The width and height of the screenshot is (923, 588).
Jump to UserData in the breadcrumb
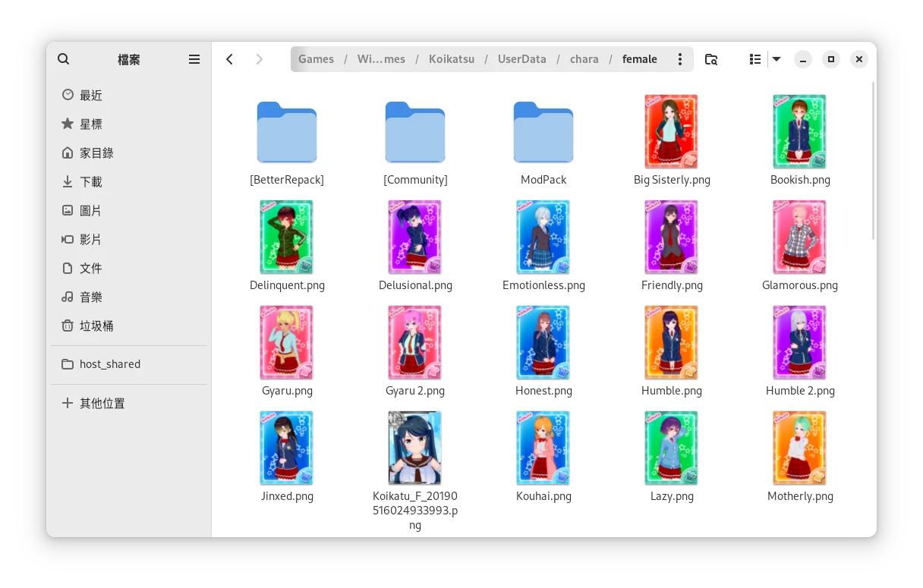521,59
